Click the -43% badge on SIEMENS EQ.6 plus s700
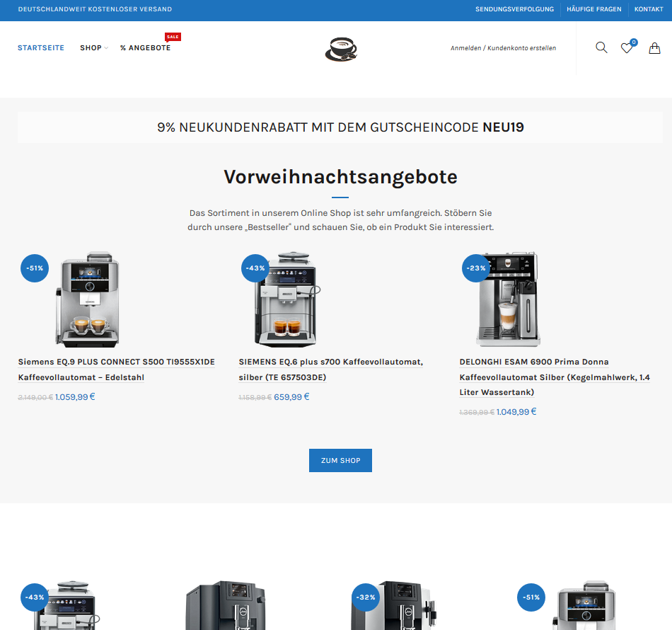 coord(255,268)
